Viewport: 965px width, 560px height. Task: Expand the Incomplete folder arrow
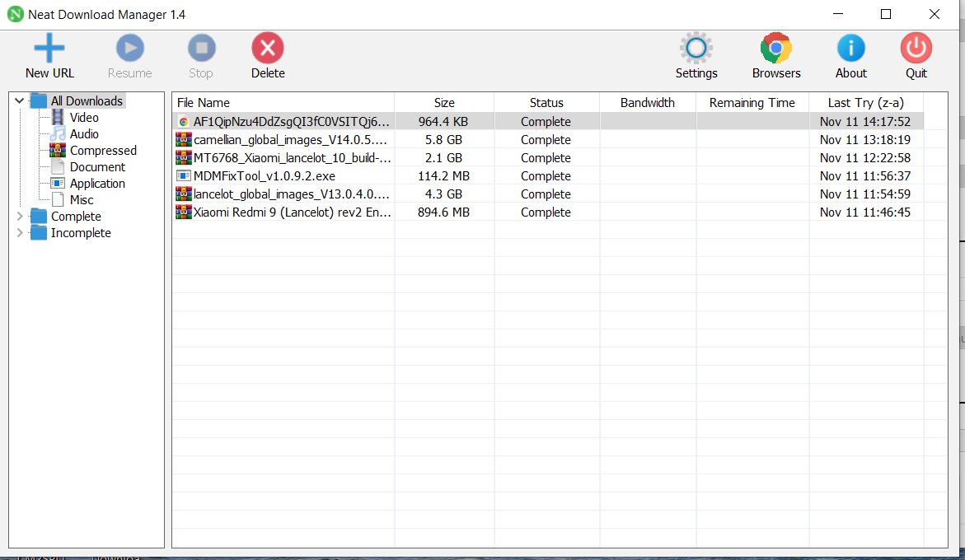coord(20,233)
